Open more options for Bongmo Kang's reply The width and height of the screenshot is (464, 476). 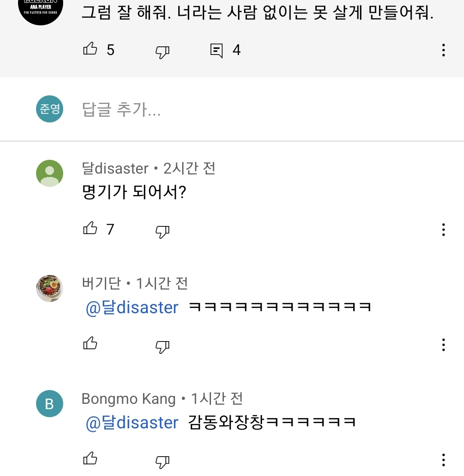[x=443, y=460]
